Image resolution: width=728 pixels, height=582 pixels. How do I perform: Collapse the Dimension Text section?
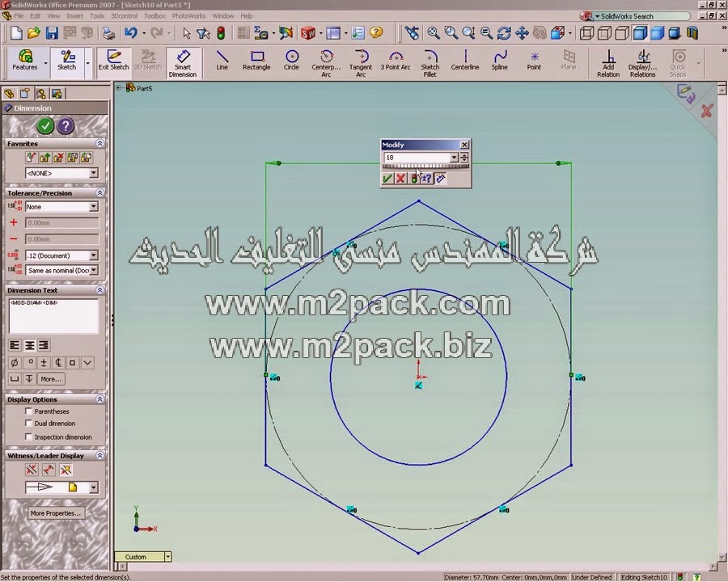99,290
